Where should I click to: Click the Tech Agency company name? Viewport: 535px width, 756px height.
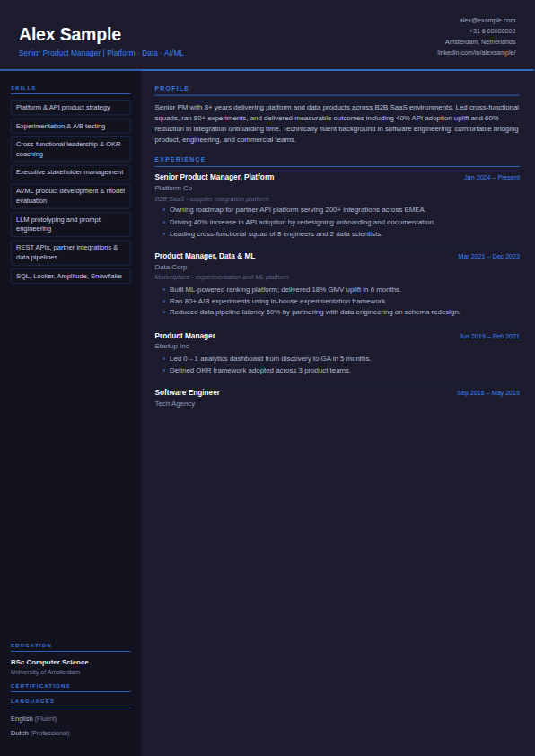174,403
